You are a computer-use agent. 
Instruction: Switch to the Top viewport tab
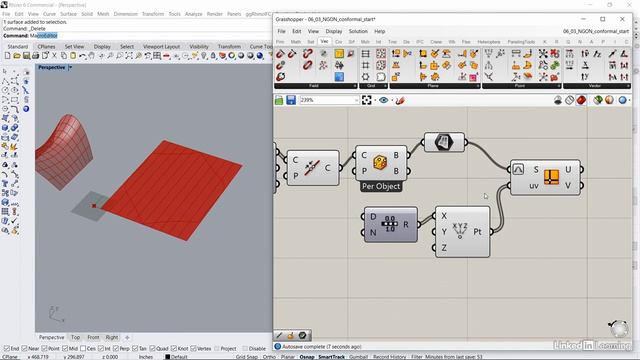click(76, 337)
